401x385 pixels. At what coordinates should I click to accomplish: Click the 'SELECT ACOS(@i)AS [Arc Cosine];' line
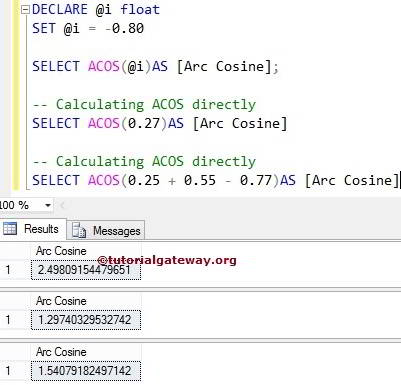(x=155, y=66)
